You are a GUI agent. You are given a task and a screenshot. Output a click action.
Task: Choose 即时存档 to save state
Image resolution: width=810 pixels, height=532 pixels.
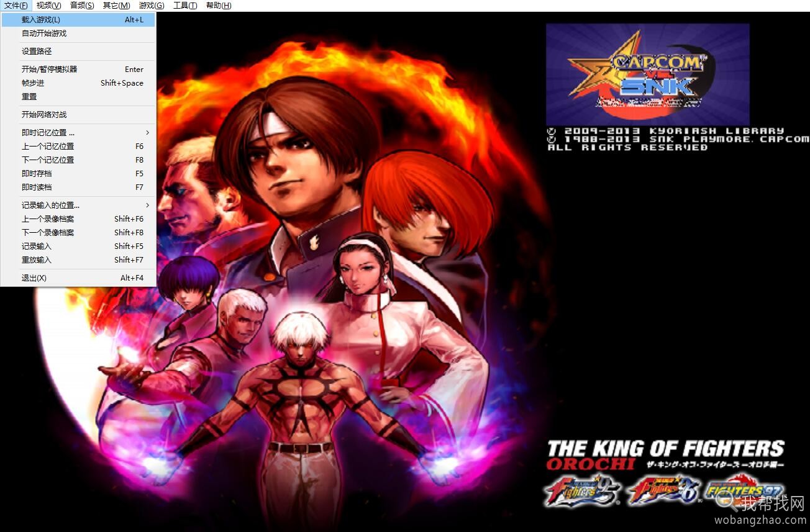(x=78, y=174)
